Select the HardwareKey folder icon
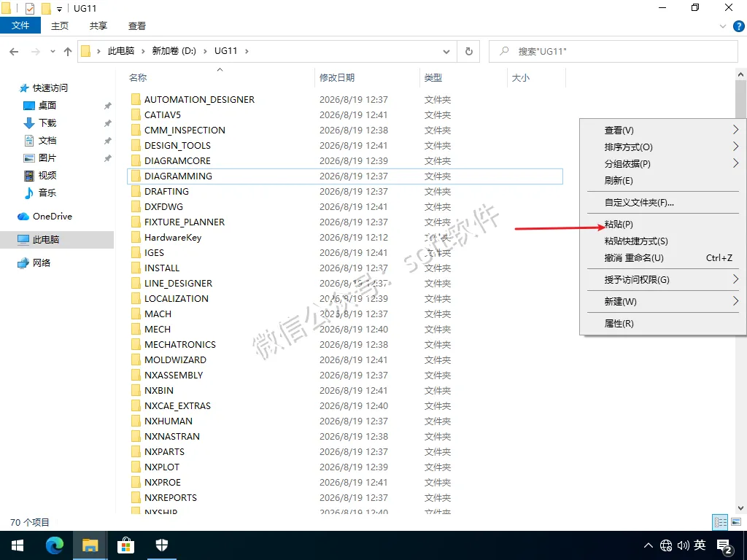The image size is (747, 560). [136, 237]
